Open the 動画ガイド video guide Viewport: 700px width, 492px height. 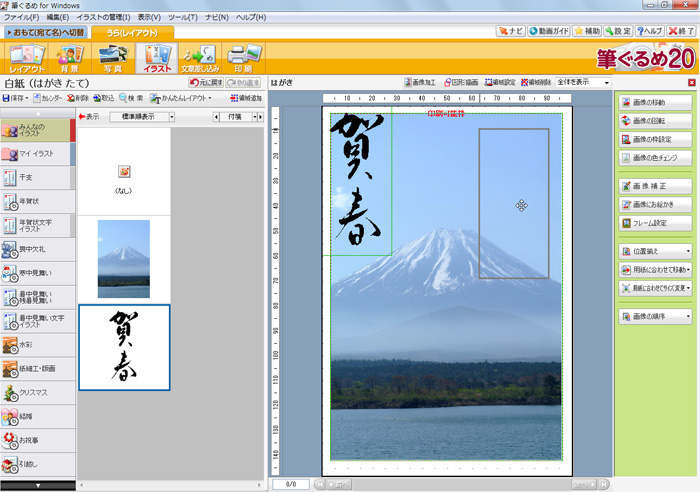[549, 31]
